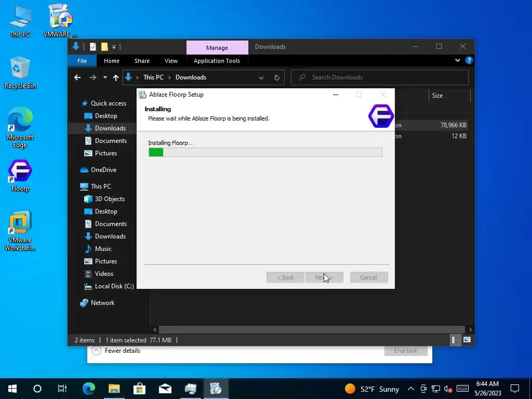Open the Home ribbon tab
The height and width of the screenshot is (399, 532).
pyautogui.click(x=112, y=61)
